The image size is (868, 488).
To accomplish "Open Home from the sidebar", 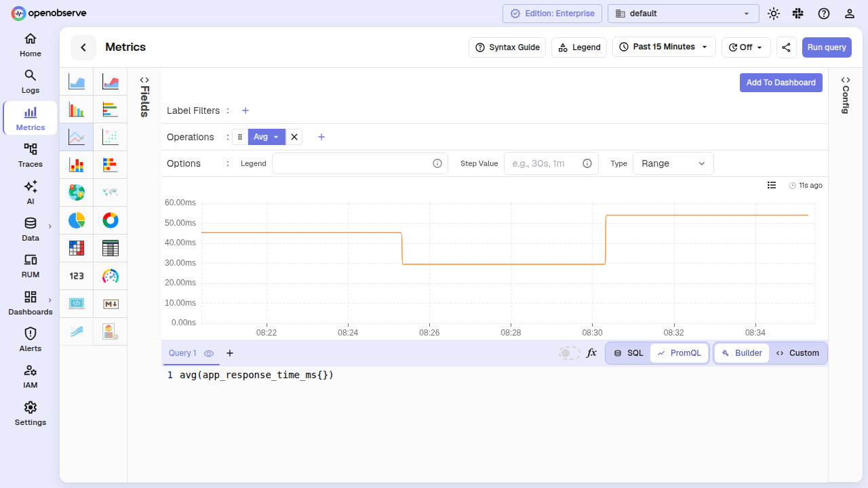I will [30, 45].
